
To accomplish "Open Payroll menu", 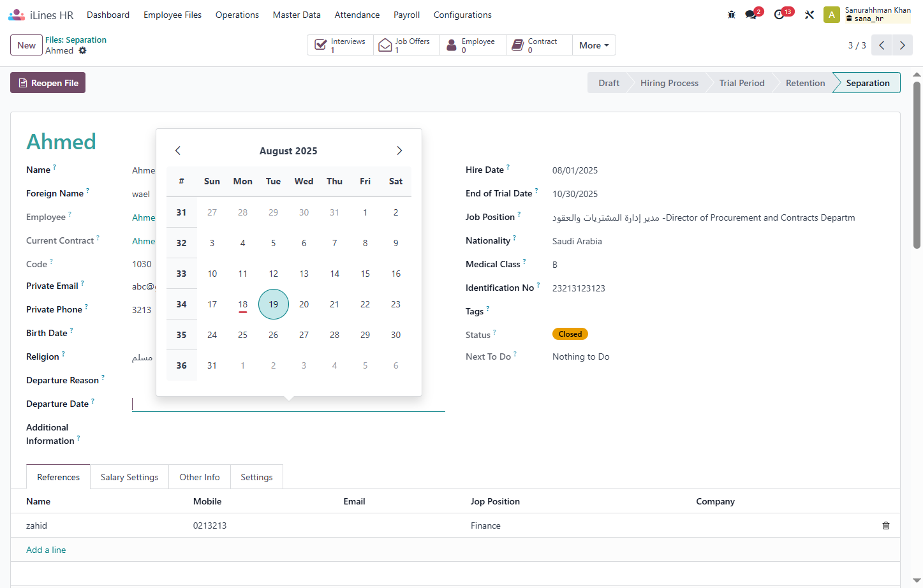I will (406, 15).
